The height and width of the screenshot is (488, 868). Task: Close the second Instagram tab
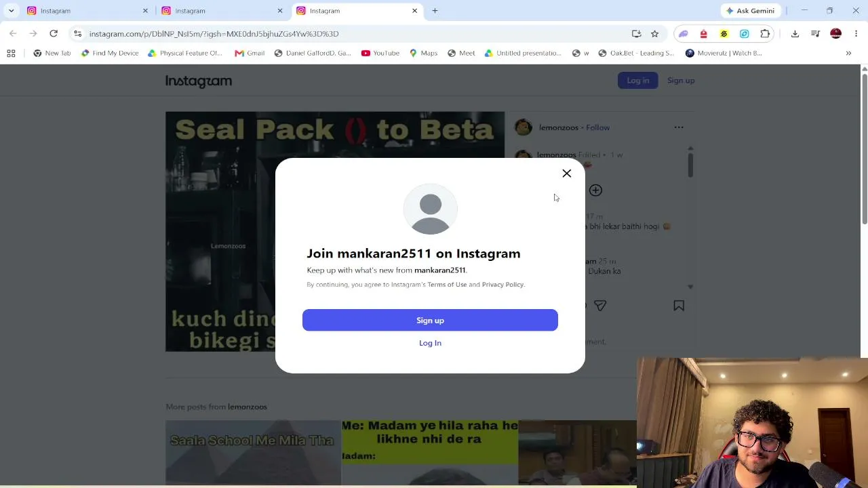tap(280, 11)
